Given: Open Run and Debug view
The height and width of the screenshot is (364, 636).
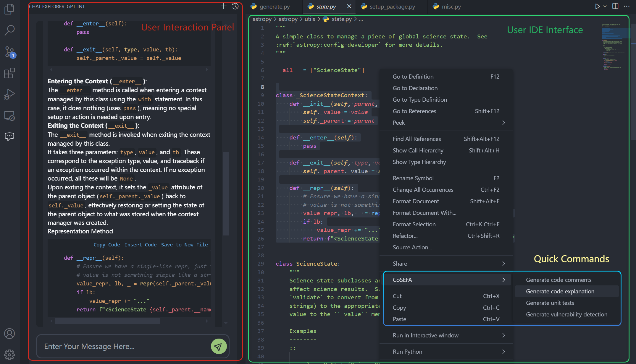Looking at the screenshot, I should click(x=9, y=94).
